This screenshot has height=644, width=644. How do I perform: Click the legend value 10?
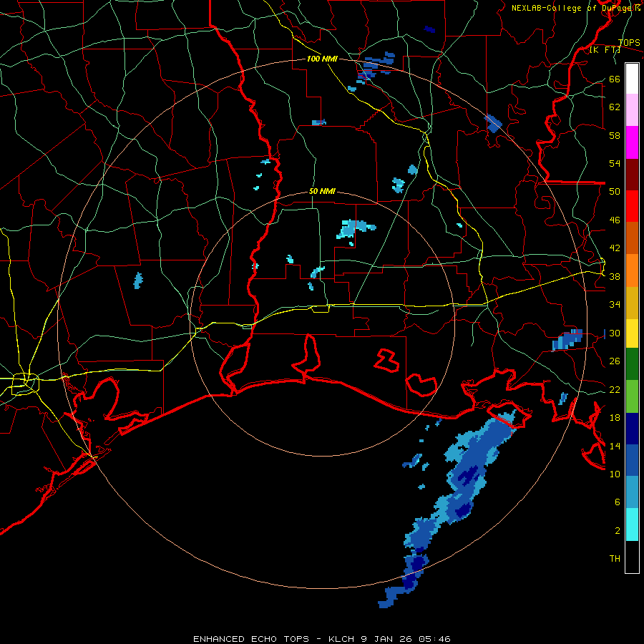(615, 474)
